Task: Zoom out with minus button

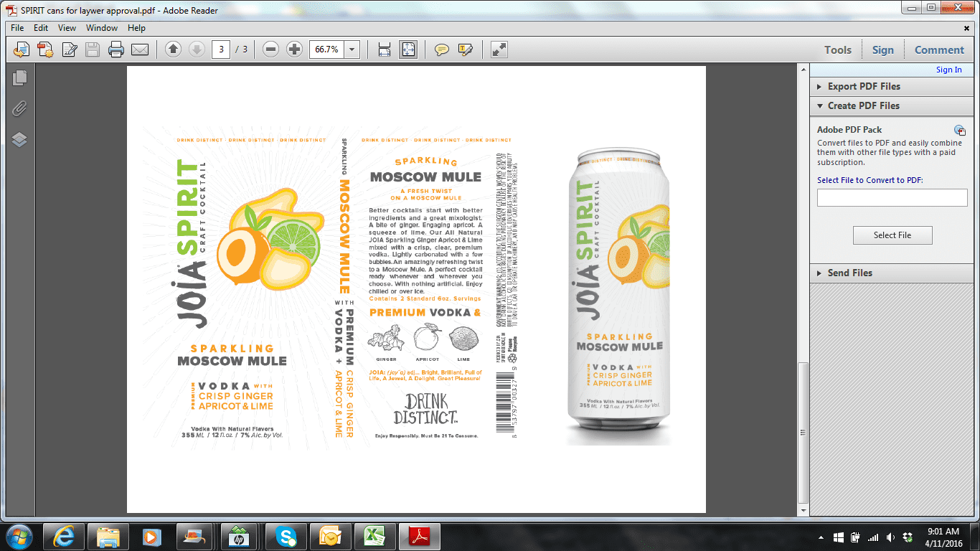Action: tap(270, 50)
